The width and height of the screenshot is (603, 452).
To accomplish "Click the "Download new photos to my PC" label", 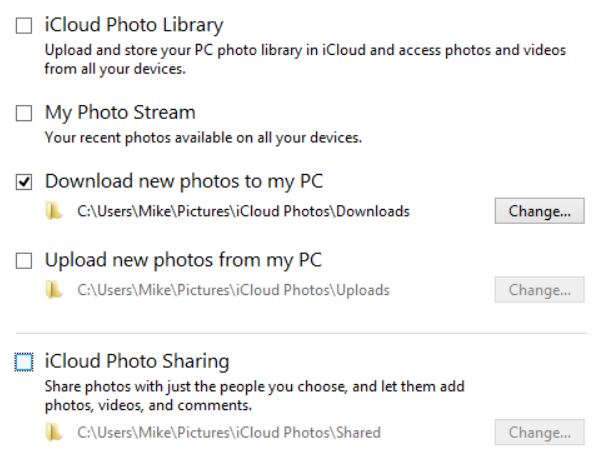I will point(184,182).
